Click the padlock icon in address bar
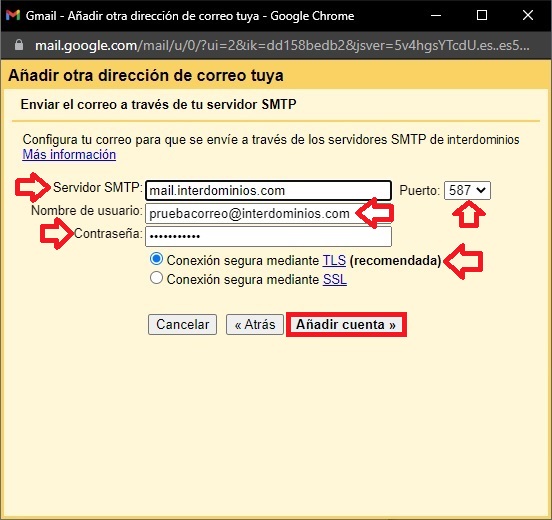Viewport: 552px width, 520px height. [19, 45]
